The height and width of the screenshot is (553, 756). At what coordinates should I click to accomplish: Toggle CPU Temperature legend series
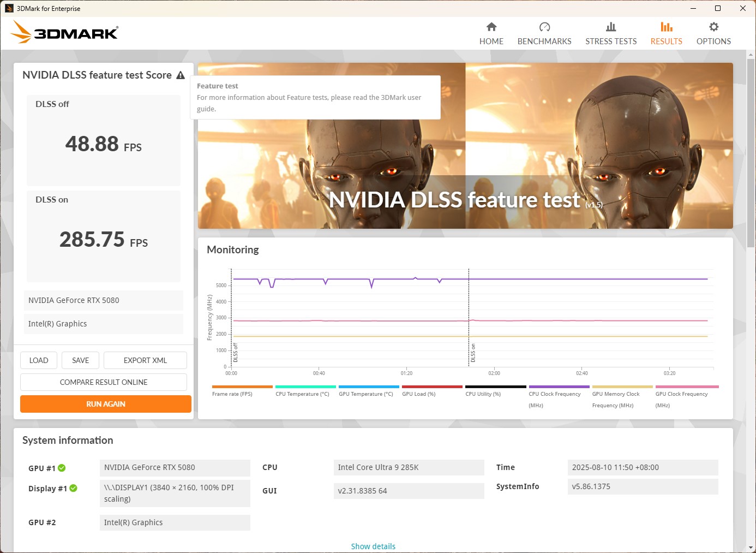click(302, 394)
